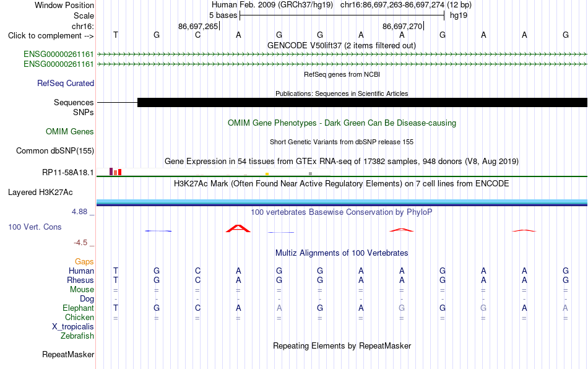Click the H3K27Ac blue signal band
The width and height of the screenshot is (588, 369).
pyautogui.click(x=342, y=202)
